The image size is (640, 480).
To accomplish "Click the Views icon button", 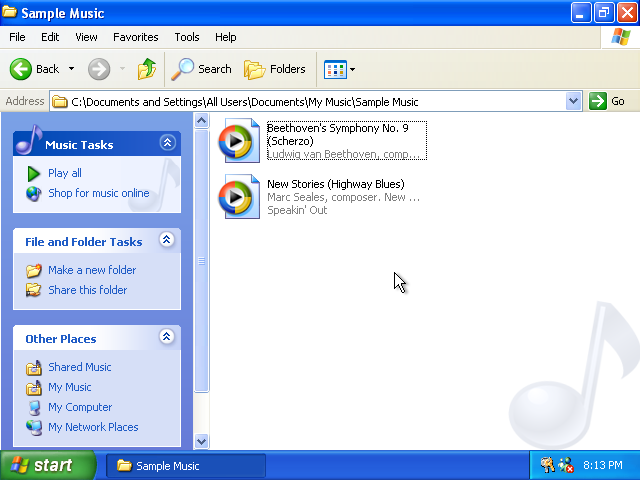I will coord(335,69).
